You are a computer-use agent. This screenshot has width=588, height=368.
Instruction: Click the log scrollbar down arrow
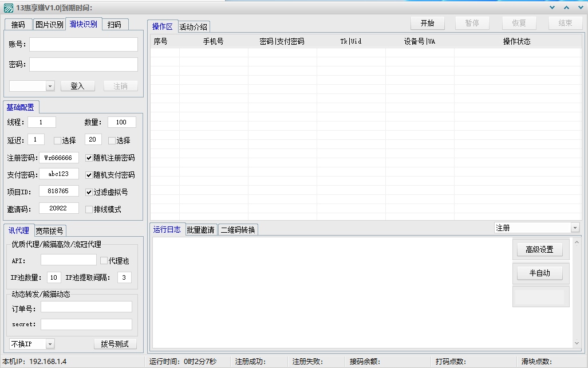577,343
